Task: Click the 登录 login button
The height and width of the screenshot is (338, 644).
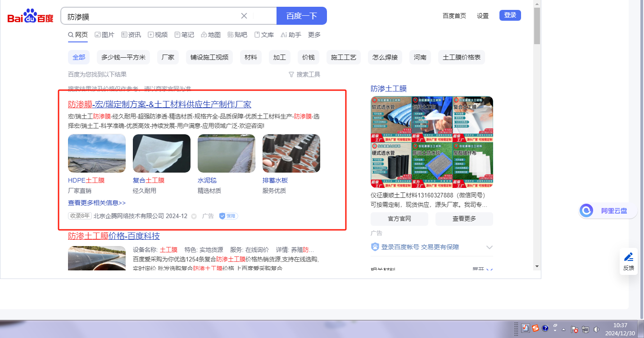Action: [x=510, y=15]
